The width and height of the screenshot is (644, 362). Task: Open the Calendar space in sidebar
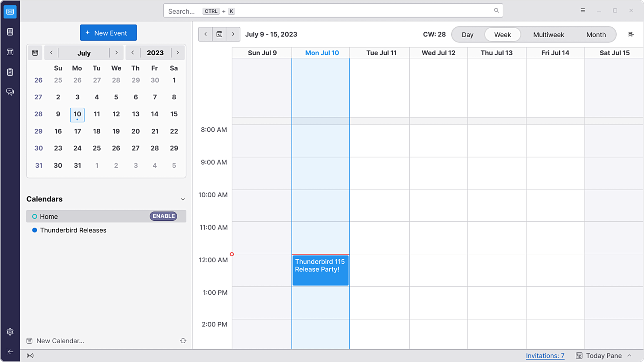coord(10,52)
